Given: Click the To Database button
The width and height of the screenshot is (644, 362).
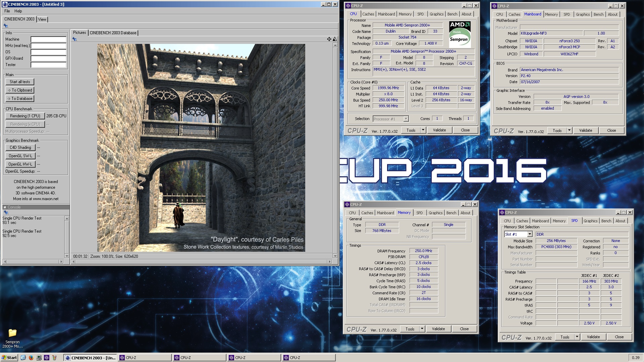Looking at the screenshot, I should tap(20, 99).
